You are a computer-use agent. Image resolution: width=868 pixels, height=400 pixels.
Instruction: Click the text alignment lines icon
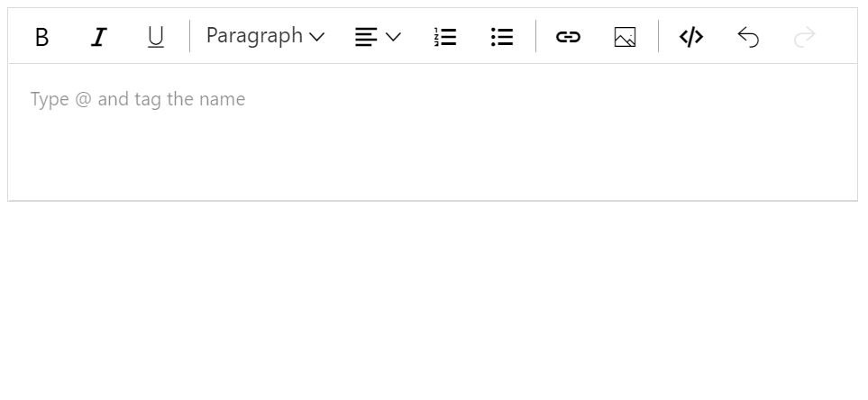point(366,37)
